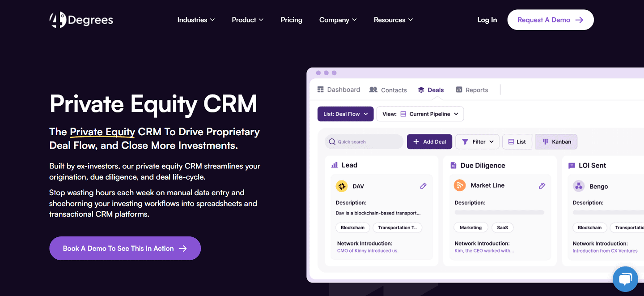Click the Reports bar-chart icon
Screen dimensions: 644x296
click(x=458, y=90)
